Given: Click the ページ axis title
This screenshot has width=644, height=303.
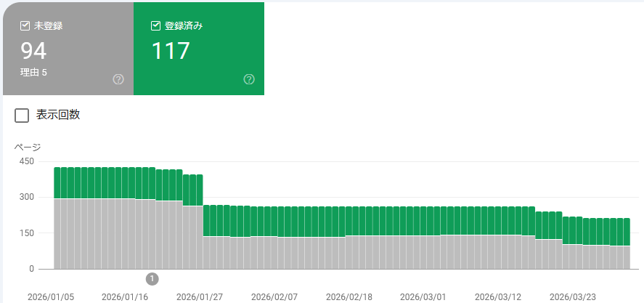Looking at the screenshot, I should [28, 148].
